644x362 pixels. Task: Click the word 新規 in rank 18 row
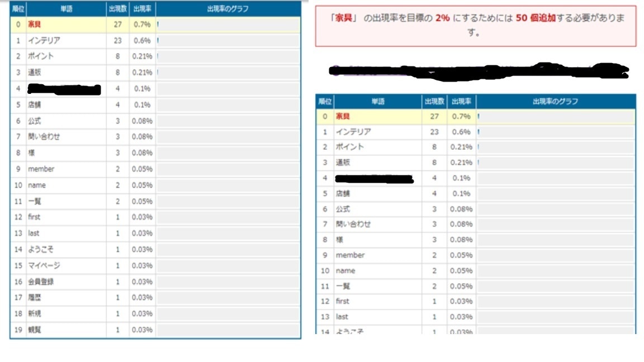34,313
